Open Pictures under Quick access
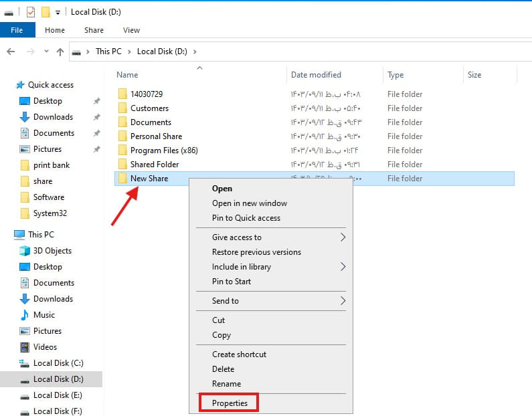The image size is (532, 416). click(x=47, y=149)
